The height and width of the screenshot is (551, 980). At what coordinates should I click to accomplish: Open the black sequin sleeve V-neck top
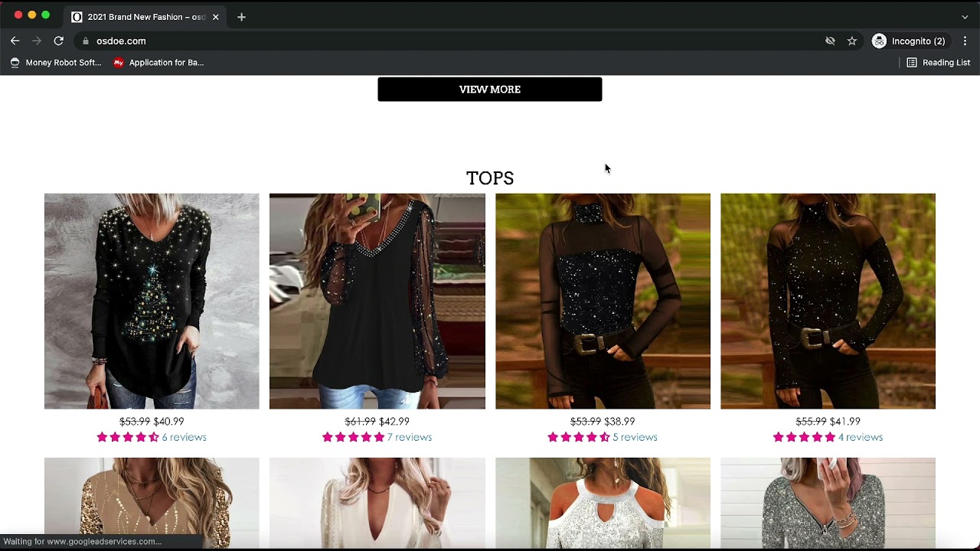tap(377, 301)
